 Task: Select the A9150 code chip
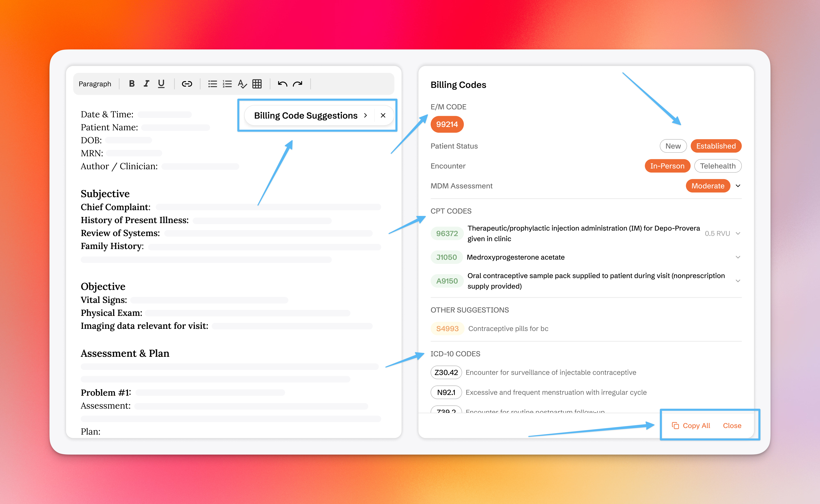click(447, 281)
